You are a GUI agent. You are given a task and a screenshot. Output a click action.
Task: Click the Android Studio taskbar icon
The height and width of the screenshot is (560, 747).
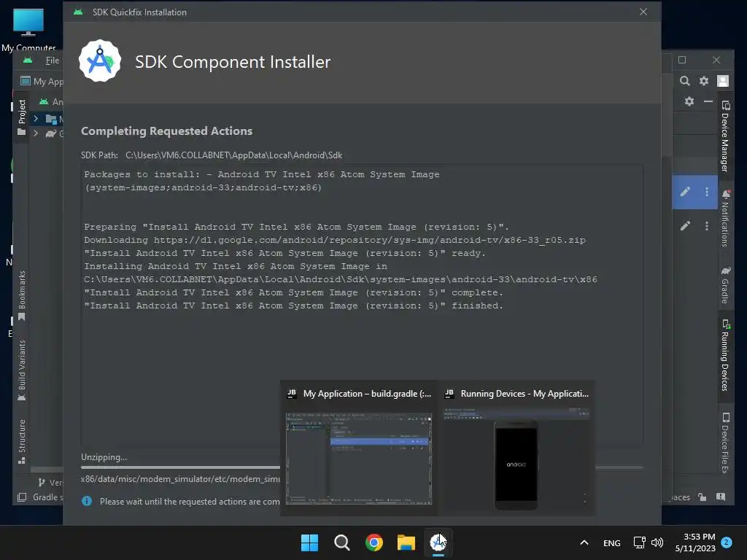[438, 542]
